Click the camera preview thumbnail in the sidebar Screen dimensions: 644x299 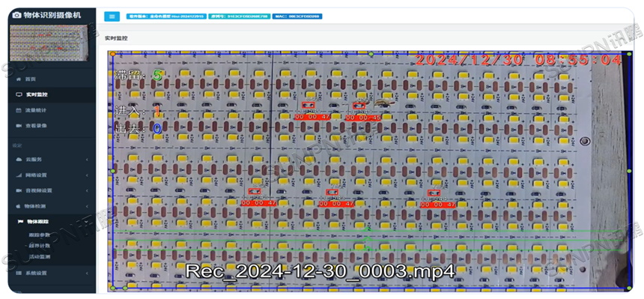tap(49, 43)
